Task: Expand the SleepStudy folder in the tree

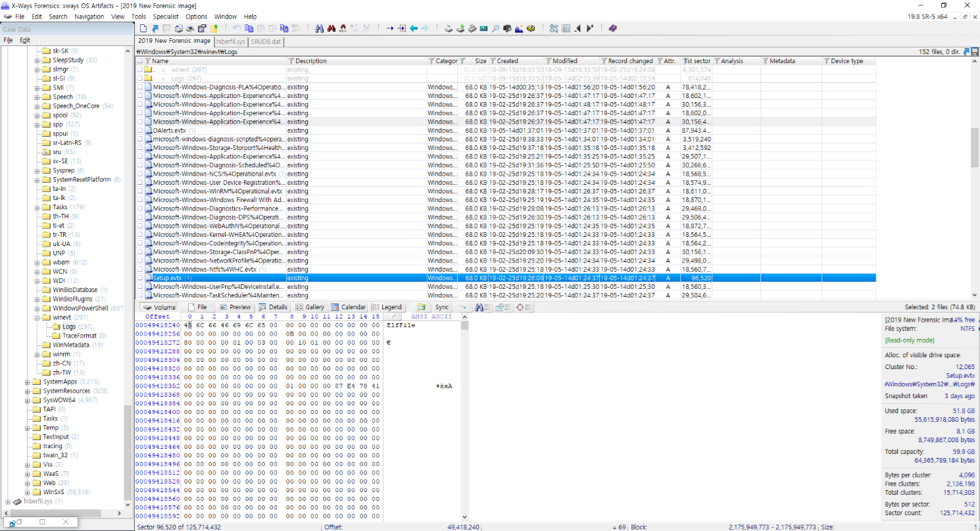Action: tap(37, 61)
